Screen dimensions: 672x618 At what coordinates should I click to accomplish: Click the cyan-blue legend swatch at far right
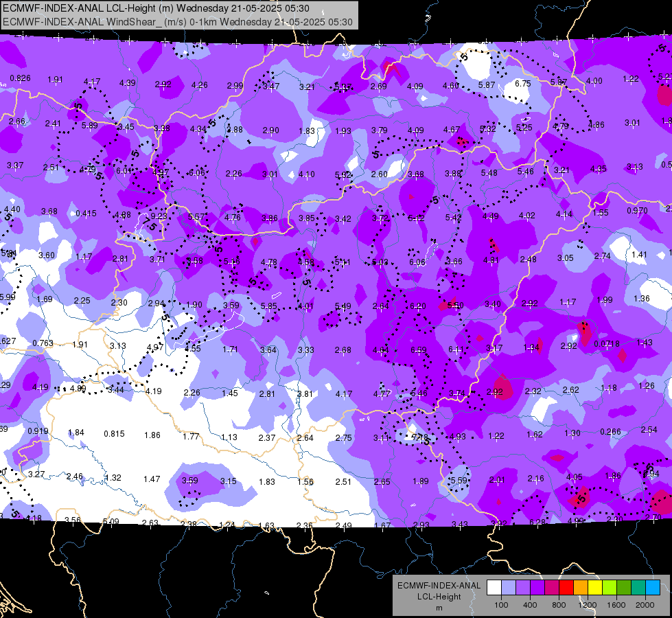coord(653,588)
